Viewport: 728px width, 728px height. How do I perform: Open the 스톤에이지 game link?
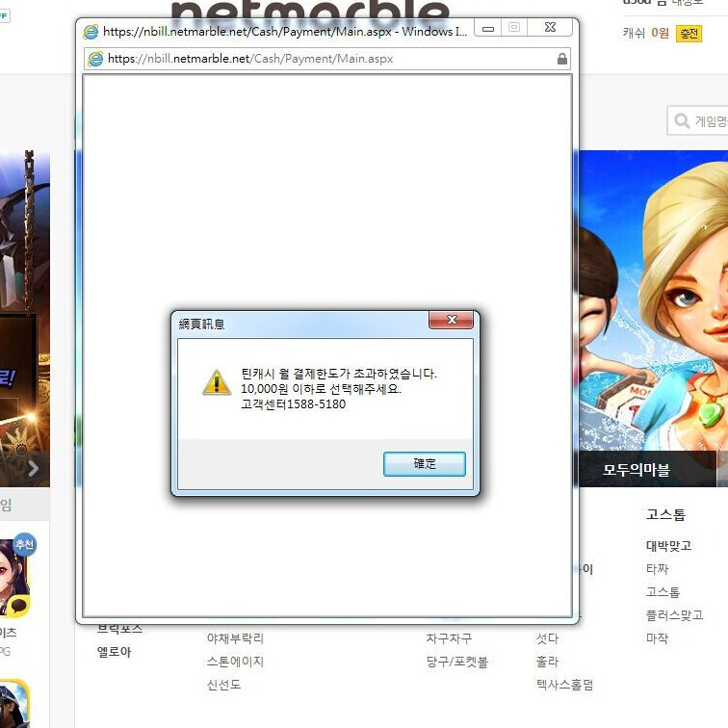pos(235,662)
